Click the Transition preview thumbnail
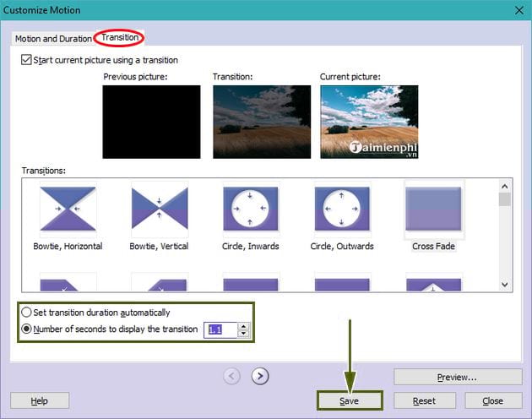This screenshot has height=419, width=532. coord(262,122)
